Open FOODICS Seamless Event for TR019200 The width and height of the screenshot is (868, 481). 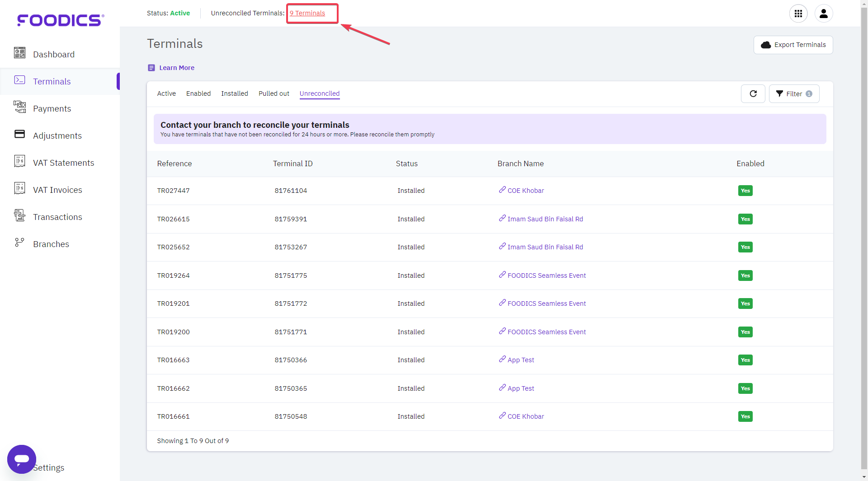tap(547, 332)
